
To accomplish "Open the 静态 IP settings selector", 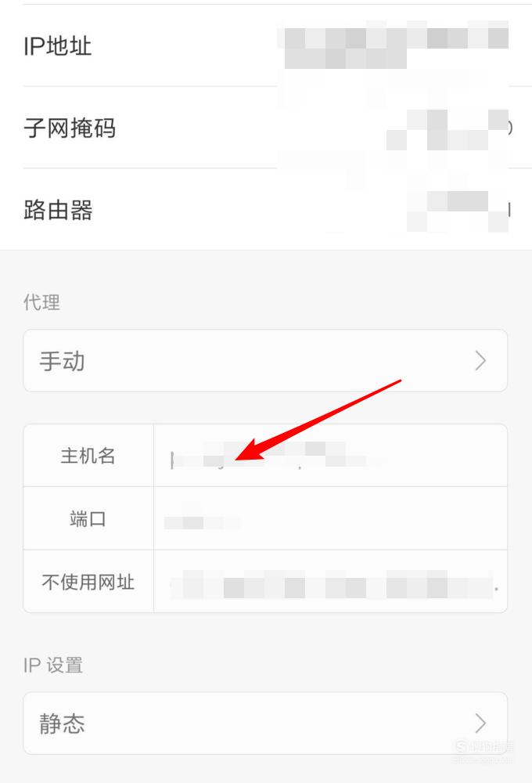I will click(265, 723).
